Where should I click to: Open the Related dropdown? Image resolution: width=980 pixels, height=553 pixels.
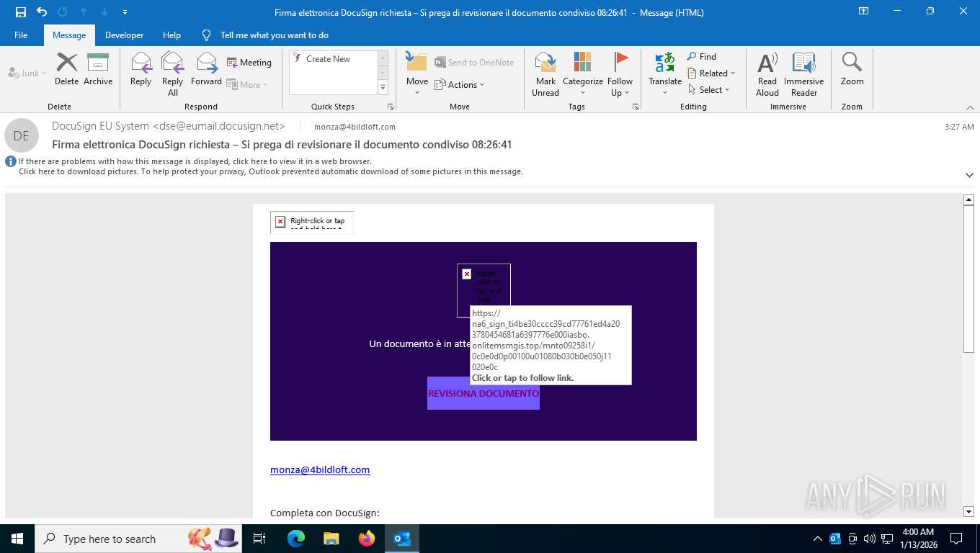pyautogui.click(x=711, y=73)
